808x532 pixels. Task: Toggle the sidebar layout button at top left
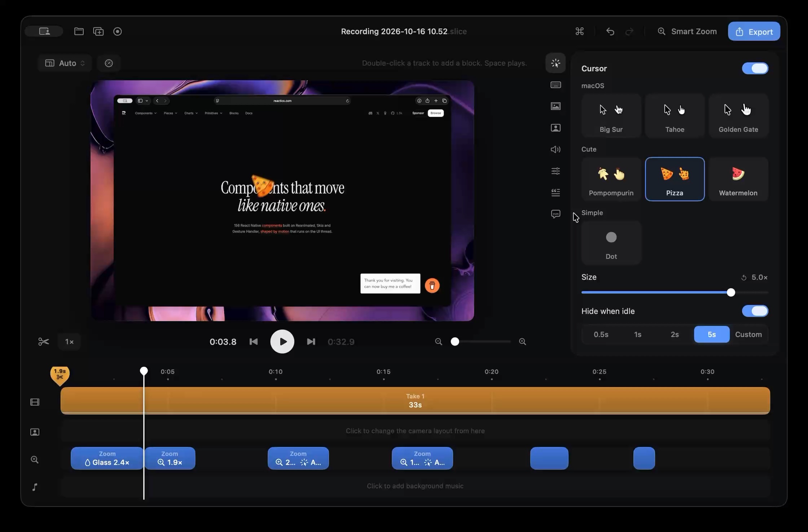click(44, 31)
